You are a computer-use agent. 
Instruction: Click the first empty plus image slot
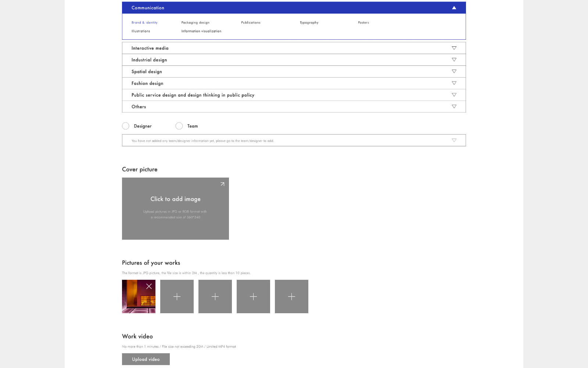[177, 297]
